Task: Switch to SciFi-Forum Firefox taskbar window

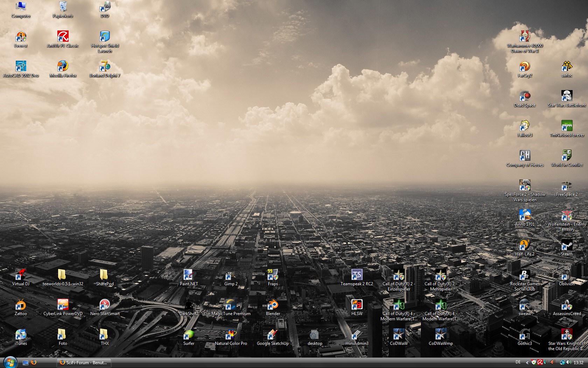Action: [83, 362]
